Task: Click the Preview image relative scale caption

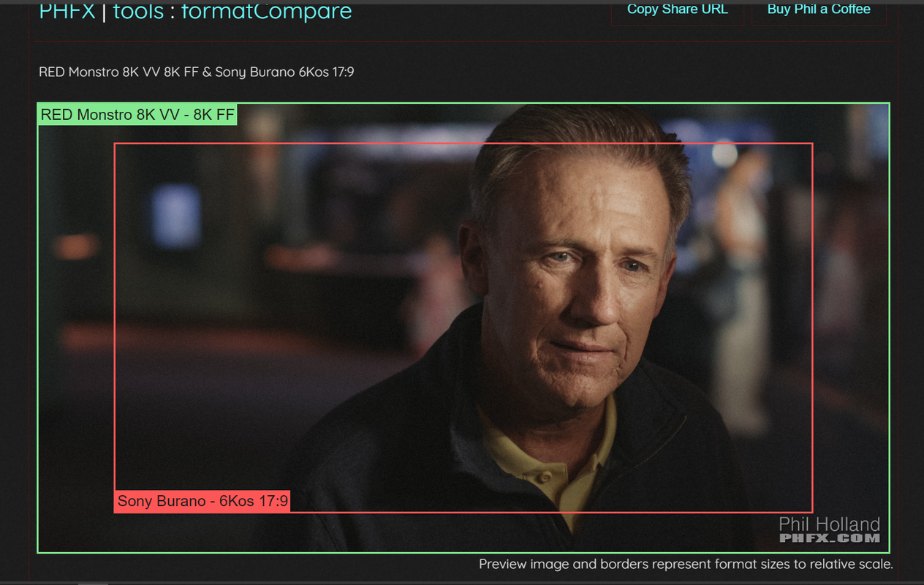Action: pyautogui.click(x=686, y=564)
